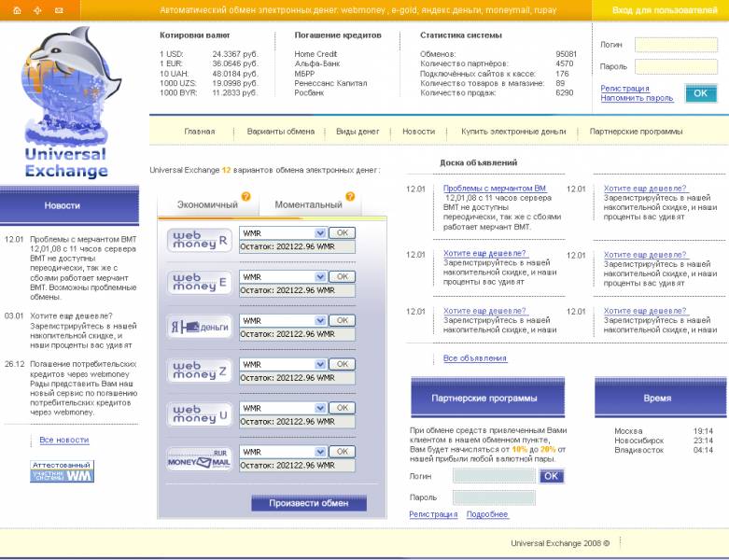Click the help icon next to Экономичный
Viewport: 729px width, 560px height.
click(245, 197)
